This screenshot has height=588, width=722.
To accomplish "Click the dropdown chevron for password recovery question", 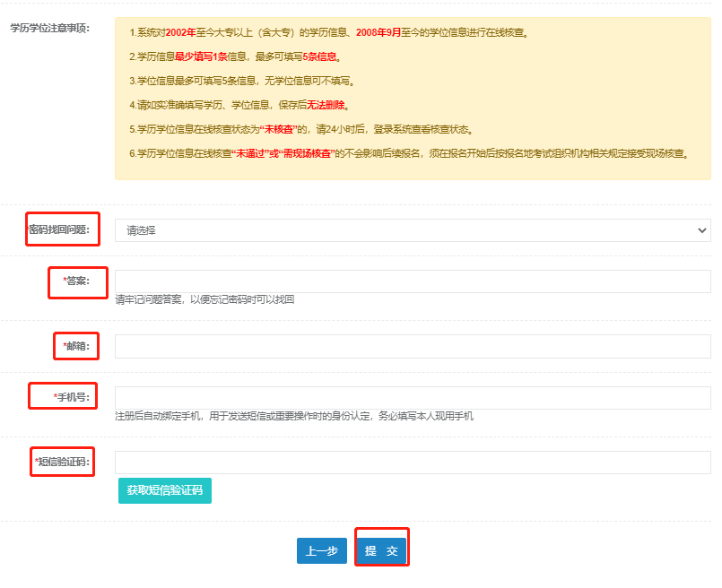I will 701,230.
